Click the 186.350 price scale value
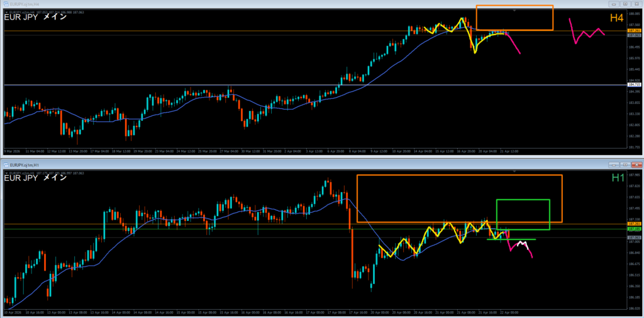 coord(634,286)
